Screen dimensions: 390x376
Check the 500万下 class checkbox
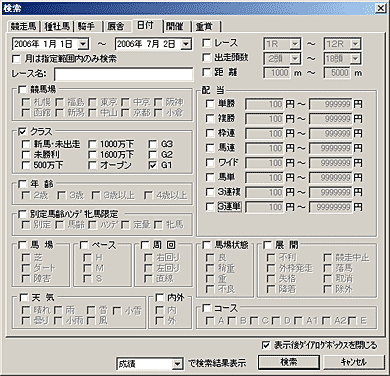coord(26,165)
